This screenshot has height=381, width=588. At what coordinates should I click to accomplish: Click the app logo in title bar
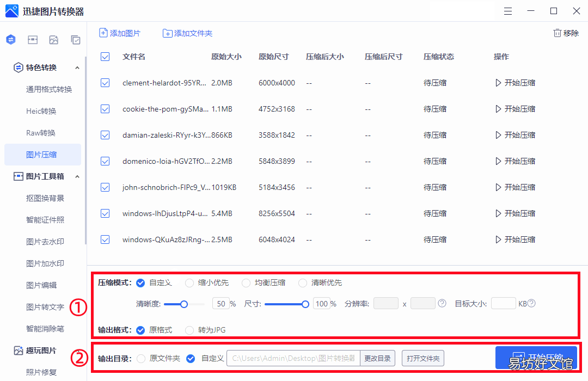pos(11,11)
